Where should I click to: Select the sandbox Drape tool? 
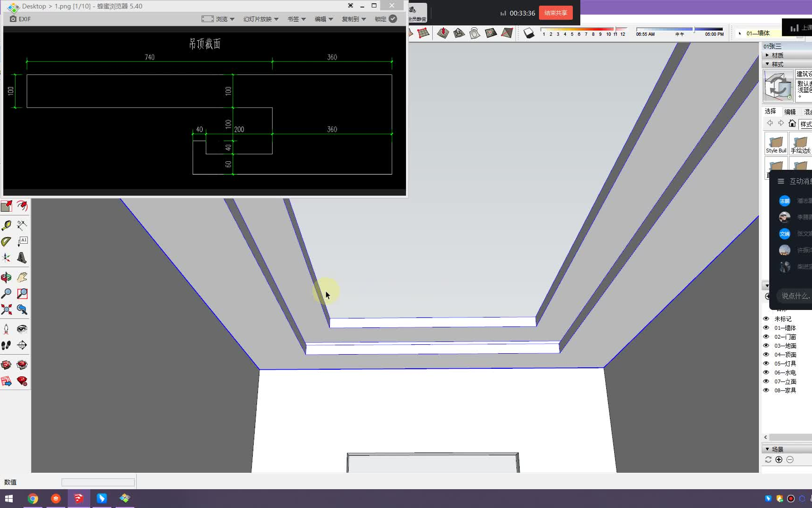[475, 33]
